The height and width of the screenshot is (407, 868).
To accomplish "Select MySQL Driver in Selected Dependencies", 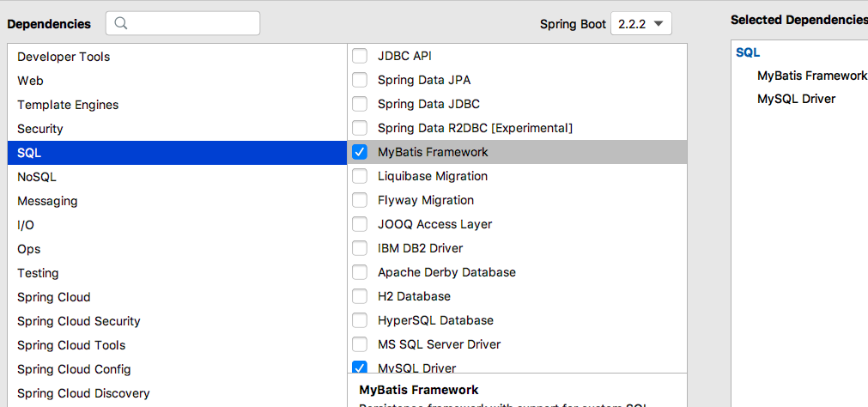I will pyautogui.click(x=796, y=99).
